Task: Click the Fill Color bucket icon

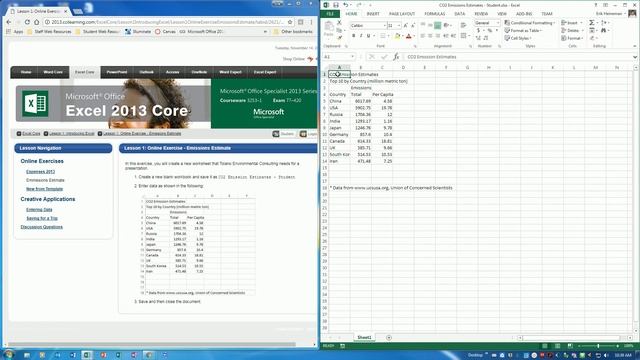Action: tap(397, 36)
